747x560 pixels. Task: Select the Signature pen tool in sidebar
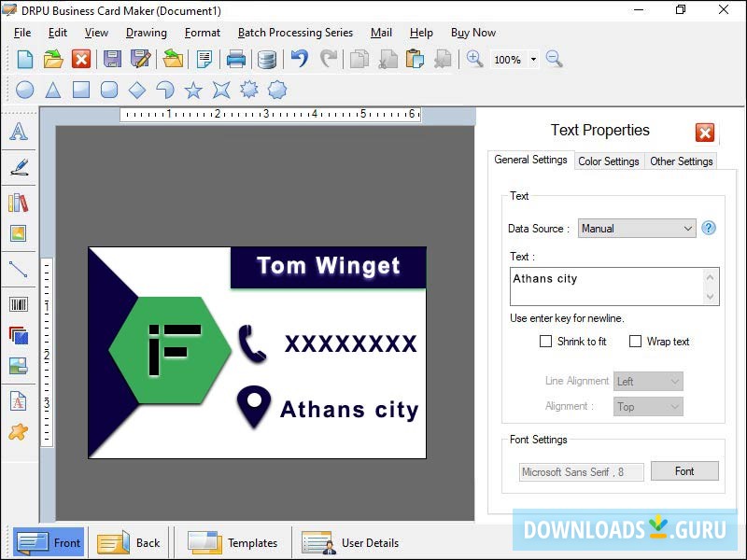tap(19, 167)
